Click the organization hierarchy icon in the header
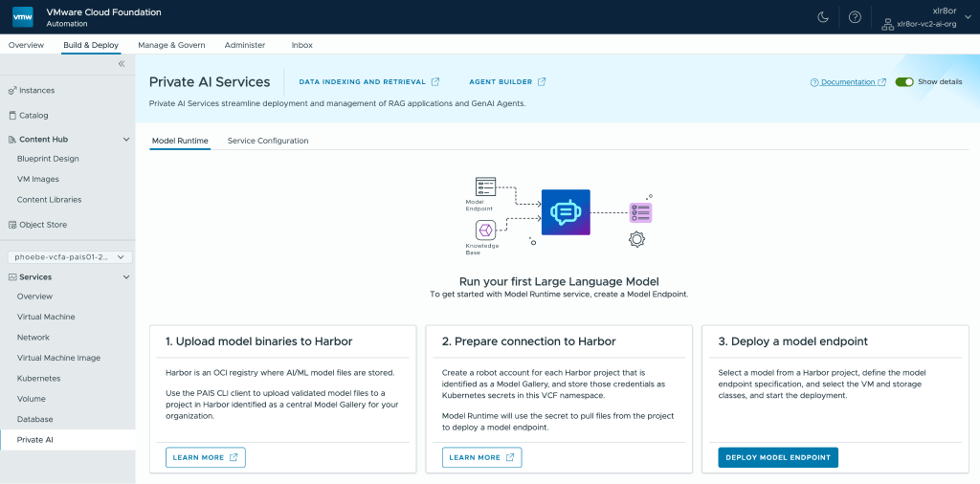The height and width of the screenshot is (484, 980). [887, 24]
